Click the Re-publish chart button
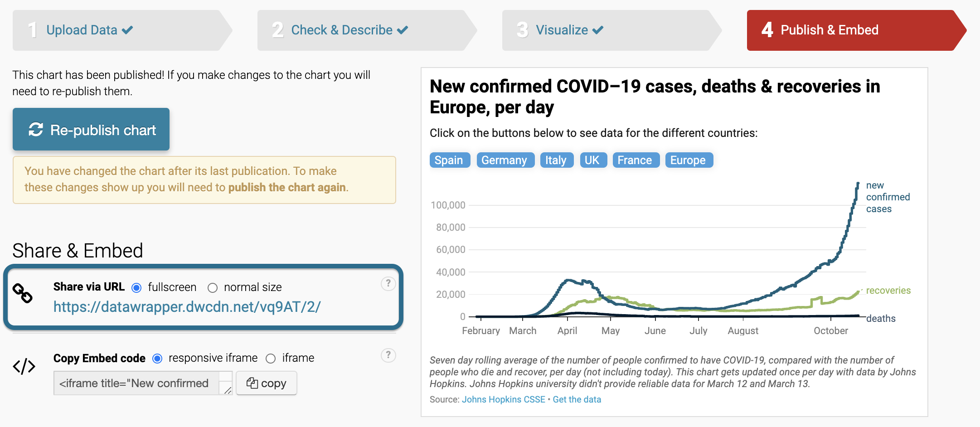 click(91, 130)
